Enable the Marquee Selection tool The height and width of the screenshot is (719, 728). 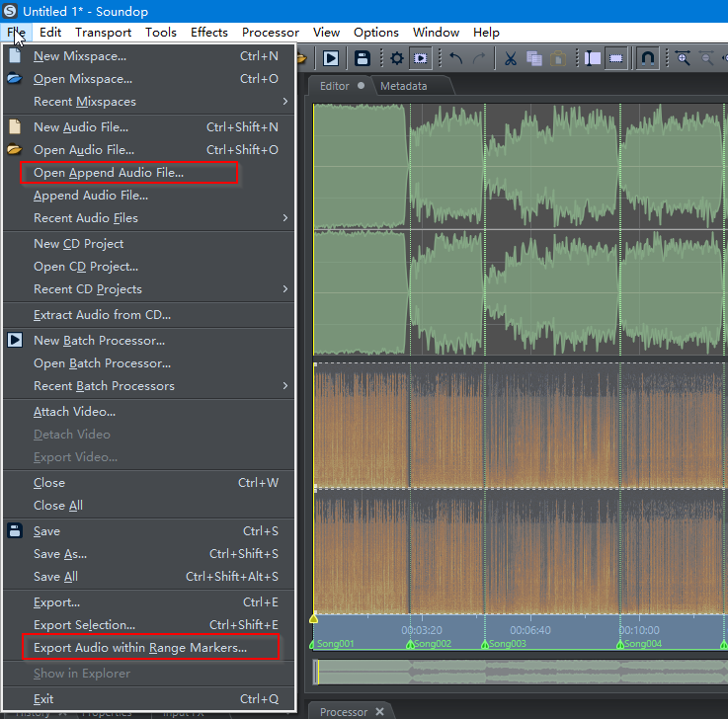615,58
